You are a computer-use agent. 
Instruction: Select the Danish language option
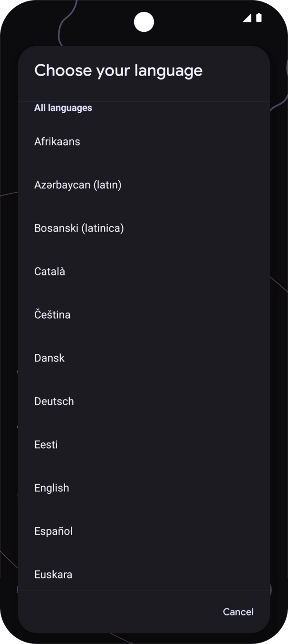pyautogui.click(x=49, y=358)
